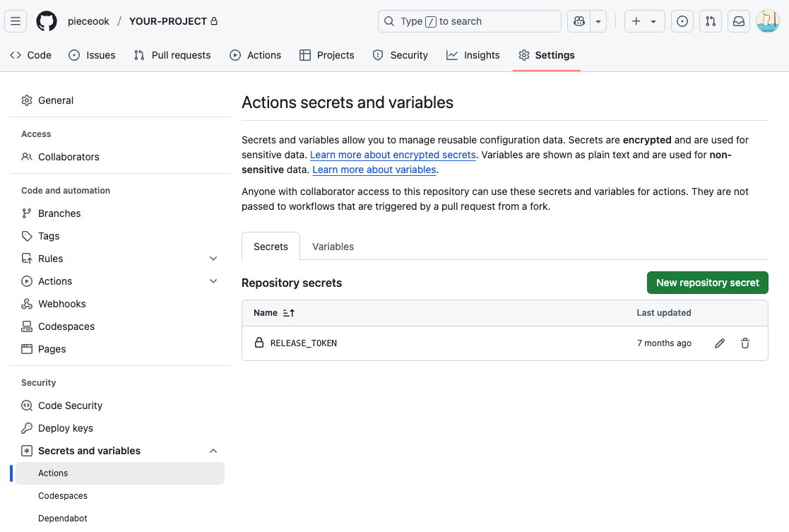789x532 pixels.
Task: Delete RELEASE_TOKEN using trash icon
Action: (x=745, y=343)
